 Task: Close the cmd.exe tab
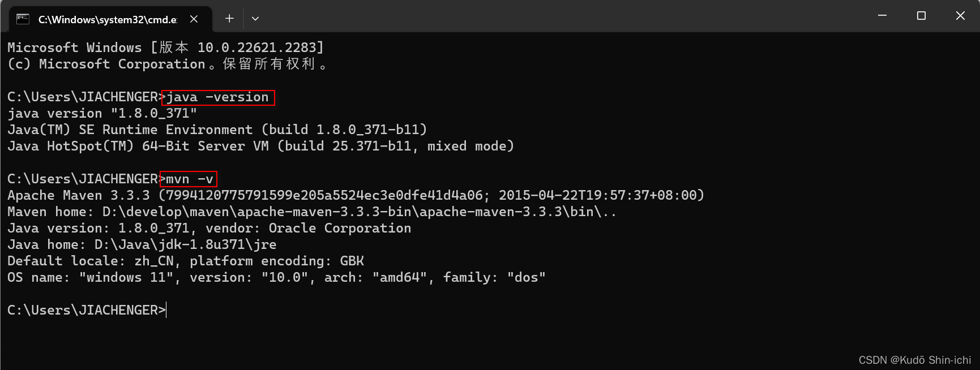(x=194, y=19)
